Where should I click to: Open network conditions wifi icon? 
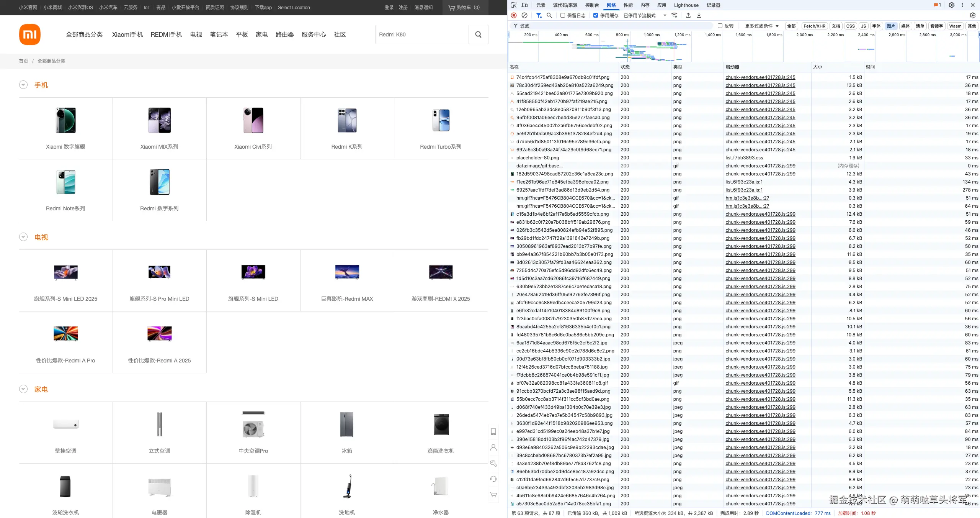click(x=675, y=15)
